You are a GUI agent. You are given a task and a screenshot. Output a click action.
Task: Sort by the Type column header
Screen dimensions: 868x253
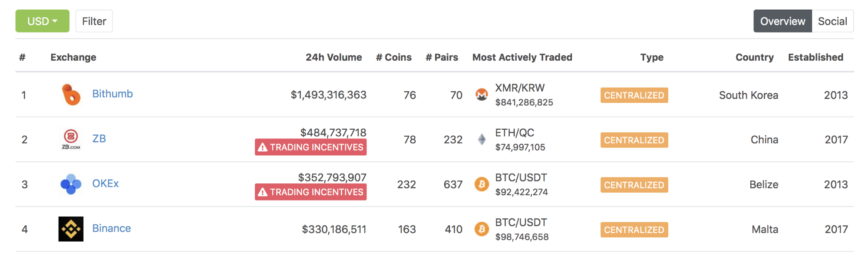[652, 57]
